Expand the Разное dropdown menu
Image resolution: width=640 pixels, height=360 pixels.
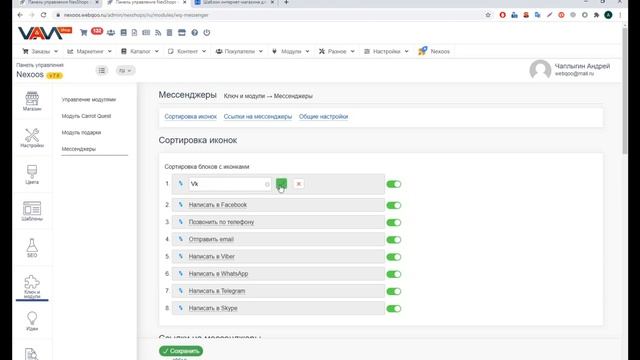pos(337,51)
